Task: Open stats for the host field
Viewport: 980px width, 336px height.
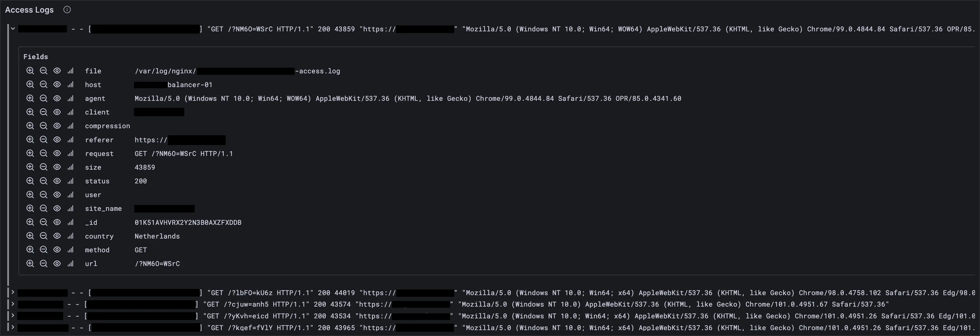Action: (x=70, y=85)
